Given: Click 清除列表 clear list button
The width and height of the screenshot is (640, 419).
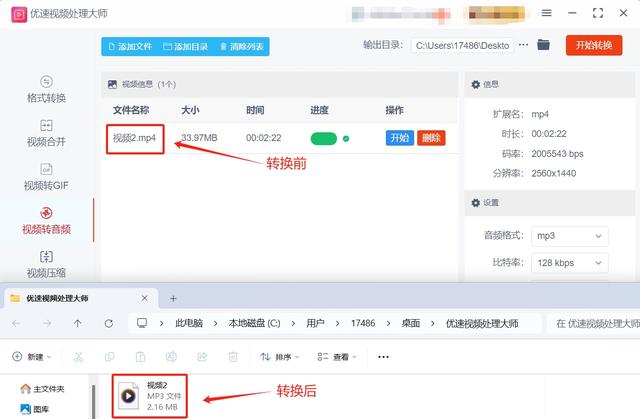Looking at the screenshot, I should click(242, 47).
